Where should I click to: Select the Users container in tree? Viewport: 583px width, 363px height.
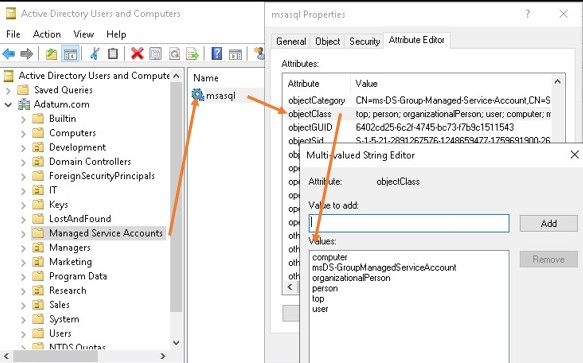(60, 333)
